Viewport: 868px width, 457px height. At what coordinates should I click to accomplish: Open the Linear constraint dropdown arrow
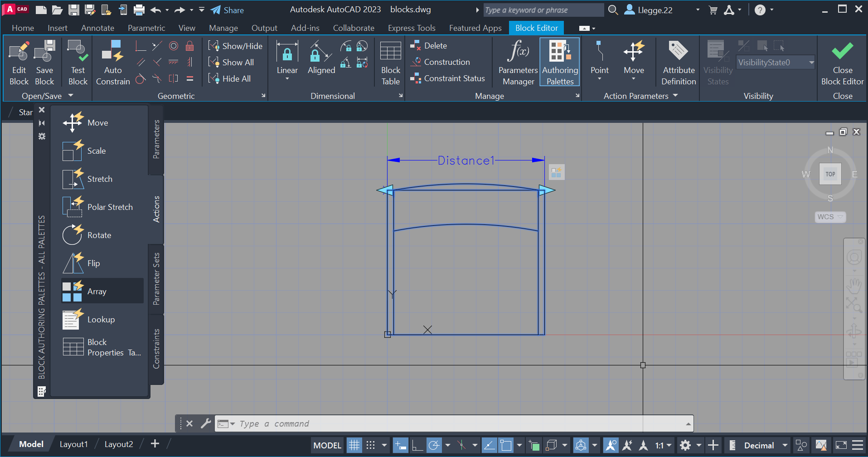pos(287,79)
